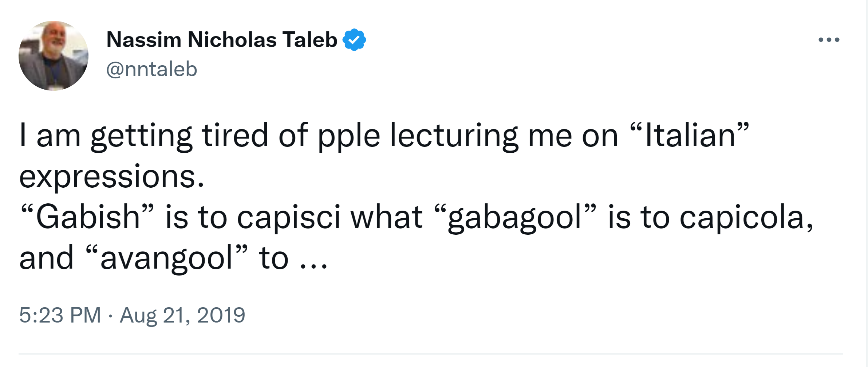Open the @nntaleb handle link
Viewport: 868px width, 367px height.
point(151,69)
